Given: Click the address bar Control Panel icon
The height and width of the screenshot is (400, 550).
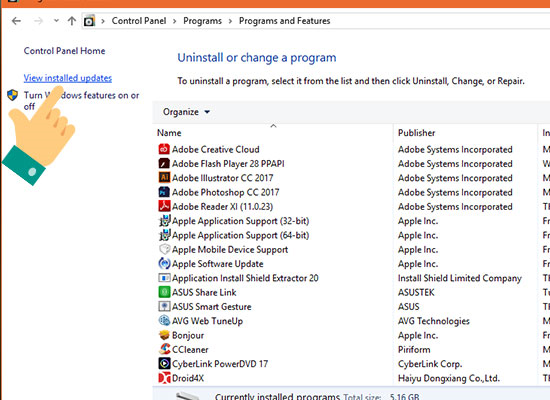Looking at the screenshot, I should pyautogui.click(x=89, y=21).
